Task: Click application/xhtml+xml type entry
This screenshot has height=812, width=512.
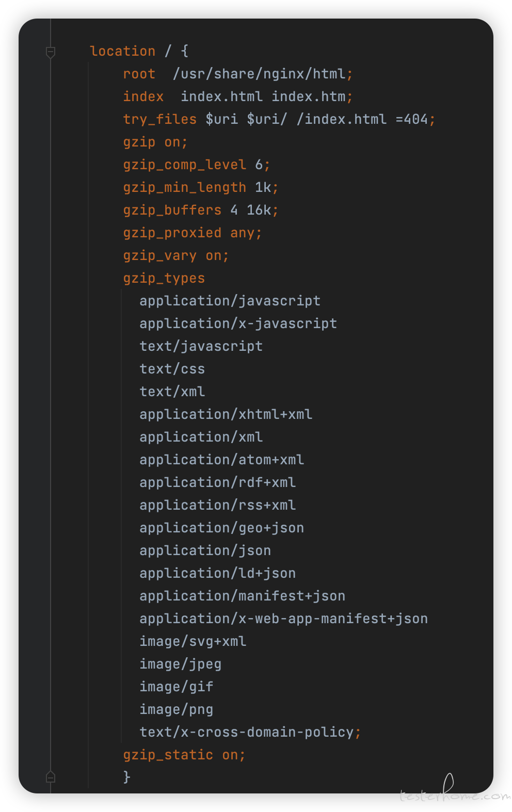Action: [226, 414]
